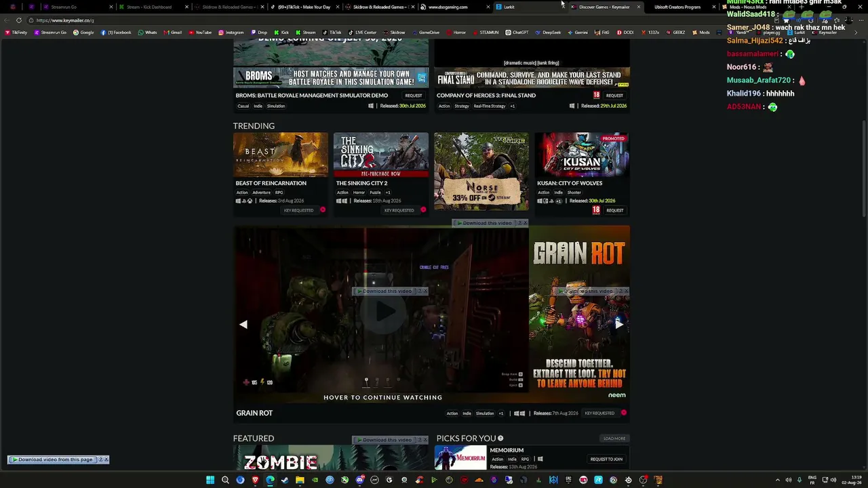Image resolution: width=868 pixels, height=488 pixels.
Task: Open the GEEKZ bookmark
Action: 675,33
